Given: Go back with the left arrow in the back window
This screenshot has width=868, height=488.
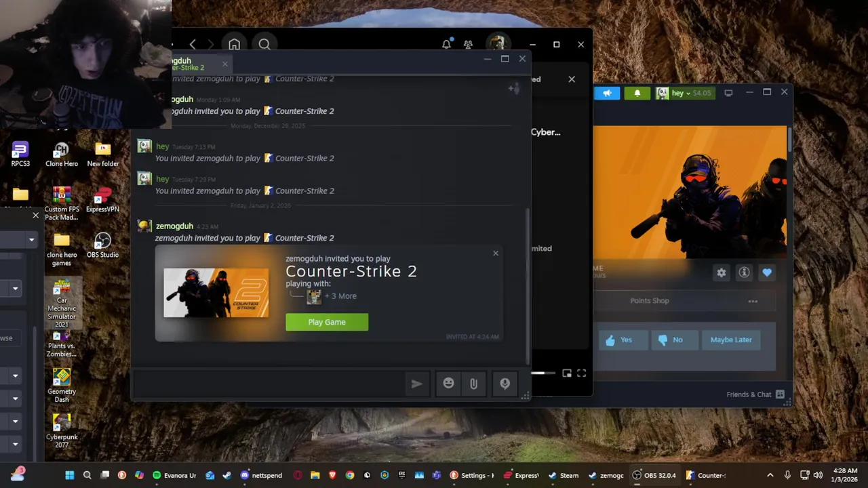Looking at the screenshot, I should coord(193,45).
